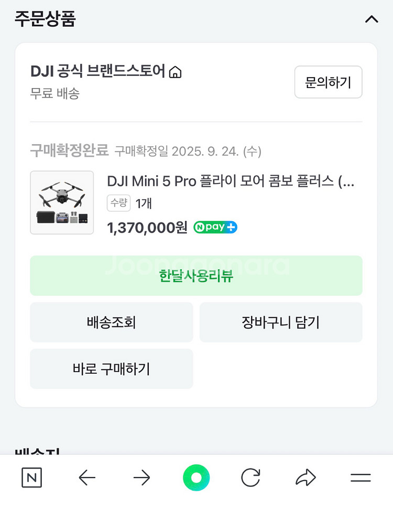Collapse the 주문상품 section chevron
This screenshot has width=393, height=532.
point(371,19)
